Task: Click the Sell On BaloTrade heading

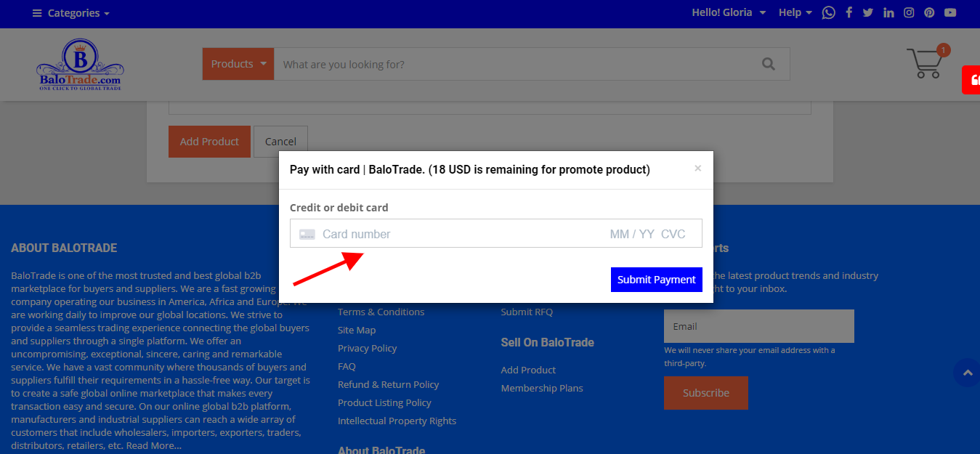Action: coord(548,342)
